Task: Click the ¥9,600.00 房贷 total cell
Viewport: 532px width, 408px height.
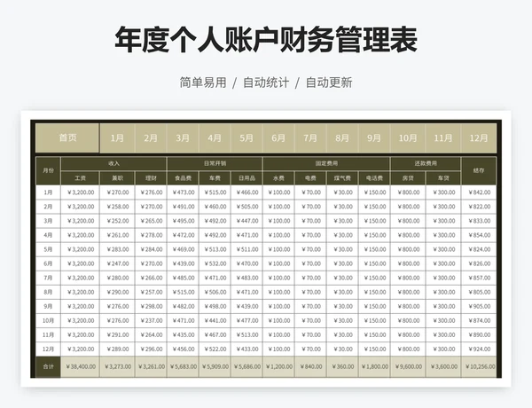Action: 408,366
